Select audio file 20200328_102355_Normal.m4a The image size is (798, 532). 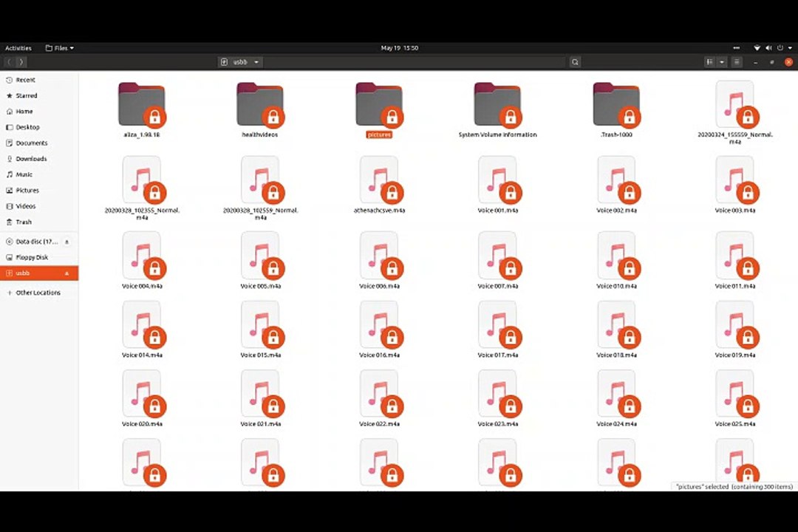[x=142, y=180]
